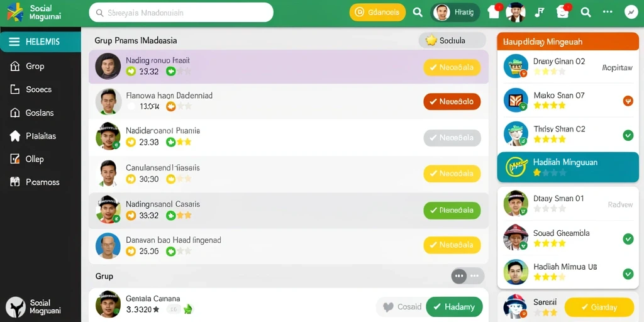This screenshot has width=644, height=322.
Task: Click the star rating under Mako Snan 07
Action: coord(550,106)
